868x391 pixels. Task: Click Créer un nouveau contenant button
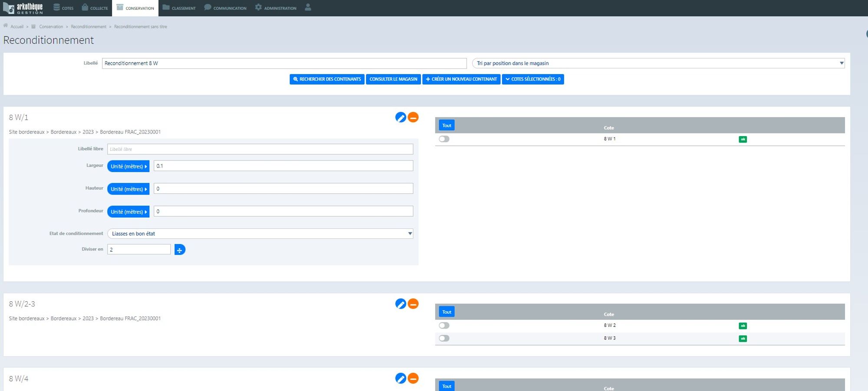click(461, 79)
